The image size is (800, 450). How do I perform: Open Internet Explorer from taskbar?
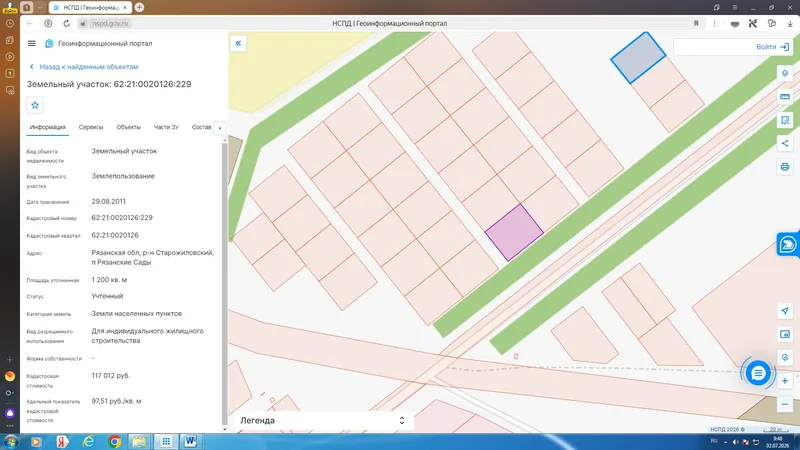pos(88,442)
